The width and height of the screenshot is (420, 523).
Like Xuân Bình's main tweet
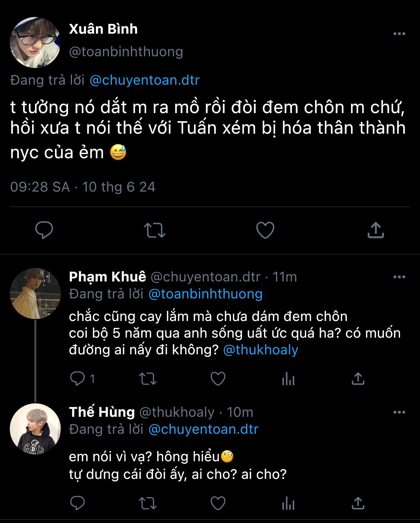click(x=265, y=230)
